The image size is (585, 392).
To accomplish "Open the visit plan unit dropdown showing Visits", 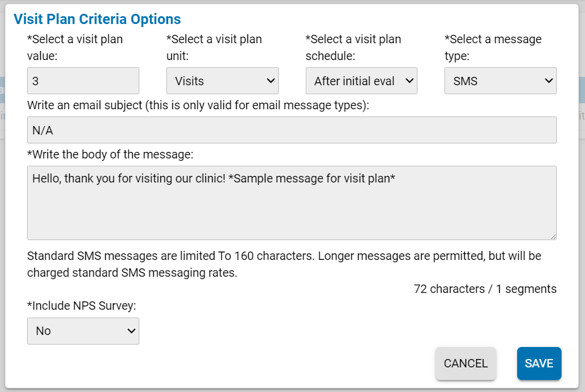I will [222, 80].
